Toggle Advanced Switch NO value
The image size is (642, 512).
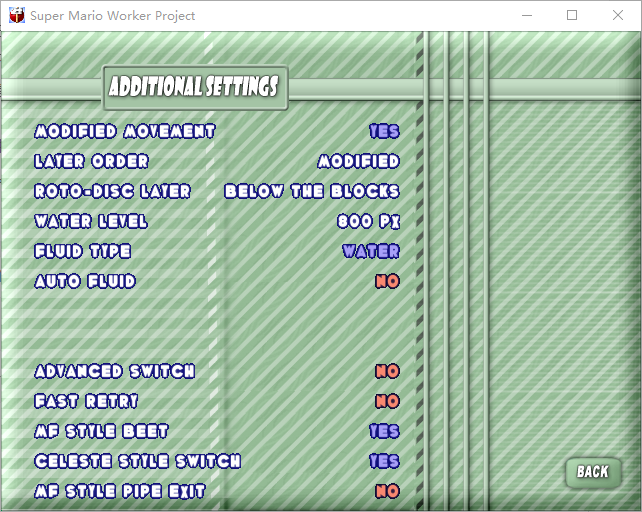click(387, 371)
